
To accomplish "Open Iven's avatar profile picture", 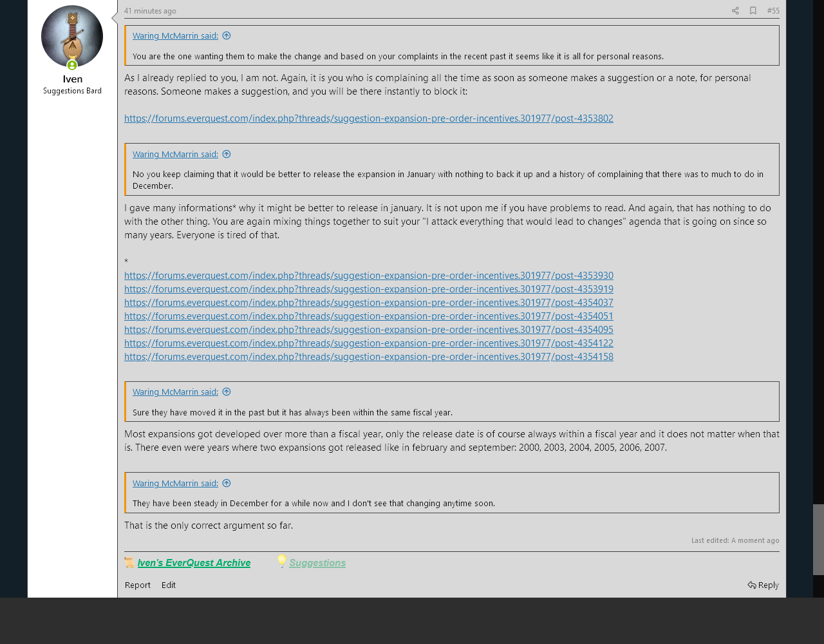I will pos(72,36).
